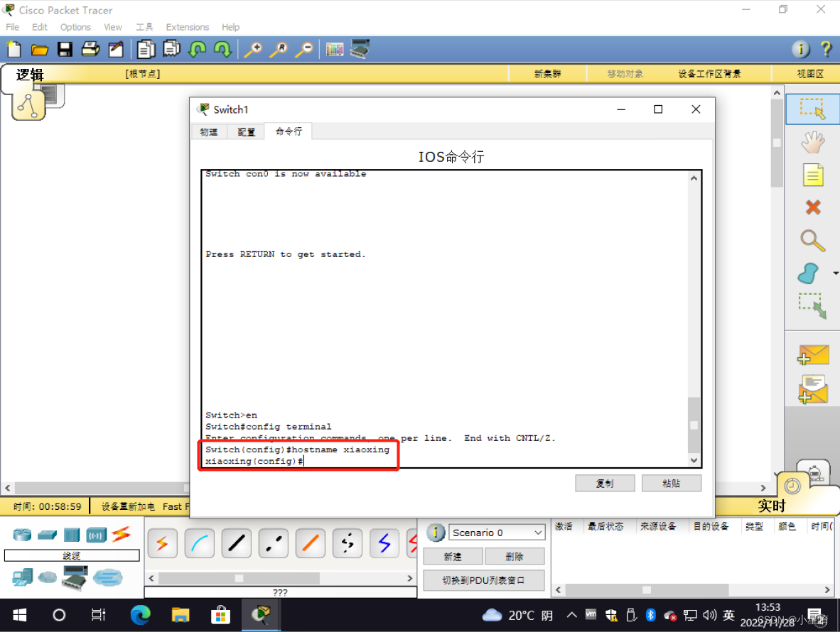Click the Zoom In magnifier icon
Viewport: 840px width, 632px height.
point(253,49)
